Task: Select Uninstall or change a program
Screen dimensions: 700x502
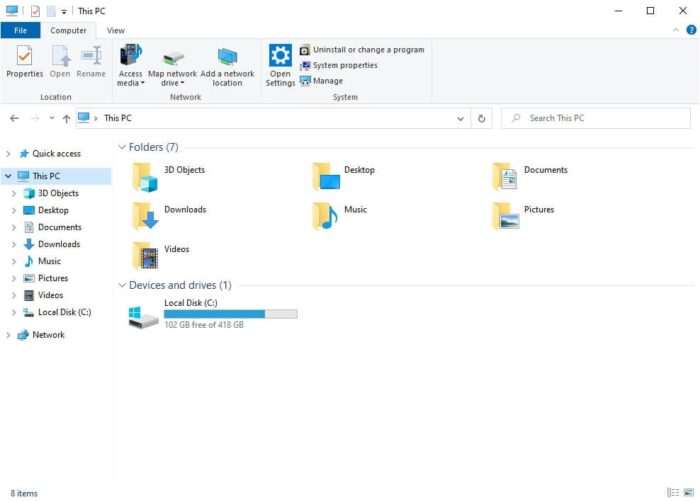Action: coord(362,50)
